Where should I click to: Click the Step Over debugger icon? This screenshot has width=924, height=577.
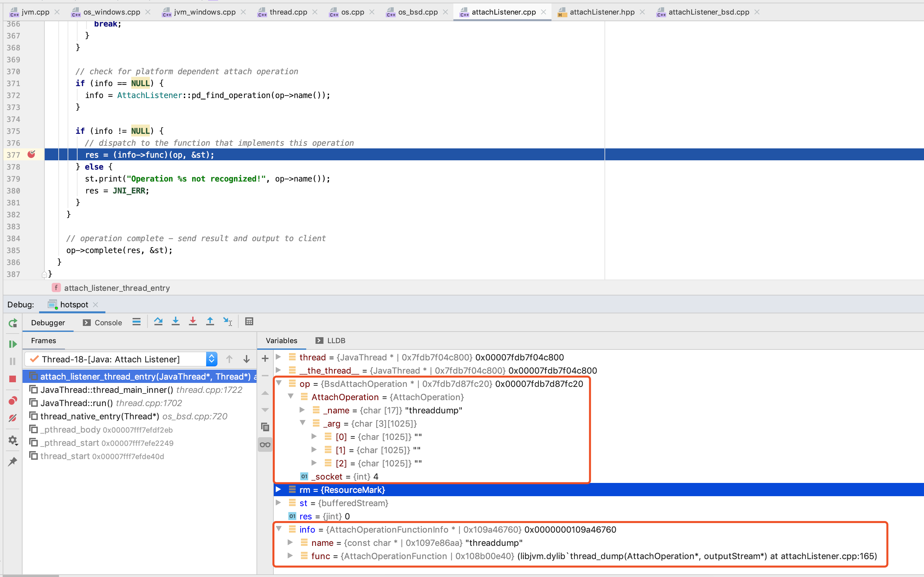158,322
